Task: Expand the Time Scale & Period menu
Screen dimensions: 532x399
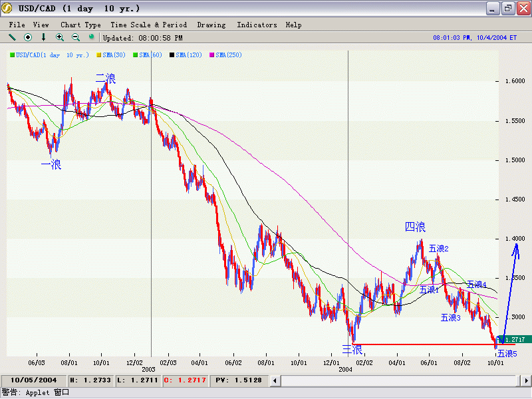Action: [x=148, y=25]
